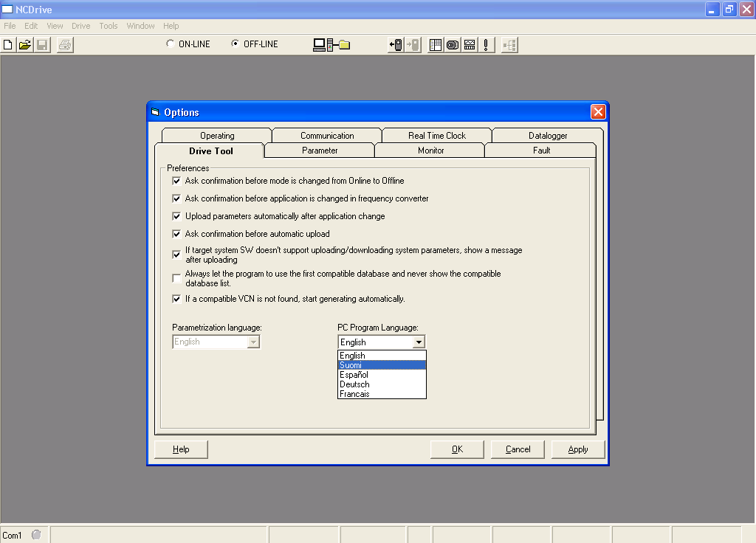This screenshot has height=543, width=756.
Task: Click the computer-to-folder connection icon
Action: [331, 45]
